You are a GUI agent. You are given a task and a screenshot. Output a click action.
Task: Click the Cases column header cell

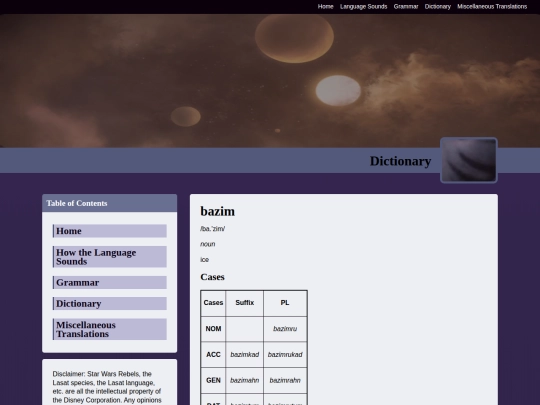[x=213, y=303]
